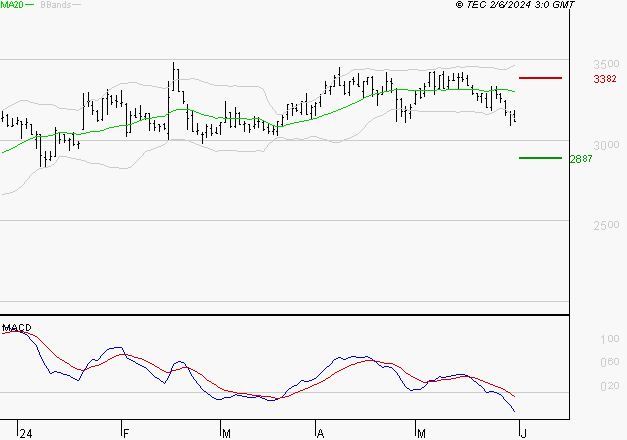627x440 pixels.
Task: Click the green 2887 support value
Action: [x=581, y=159]
